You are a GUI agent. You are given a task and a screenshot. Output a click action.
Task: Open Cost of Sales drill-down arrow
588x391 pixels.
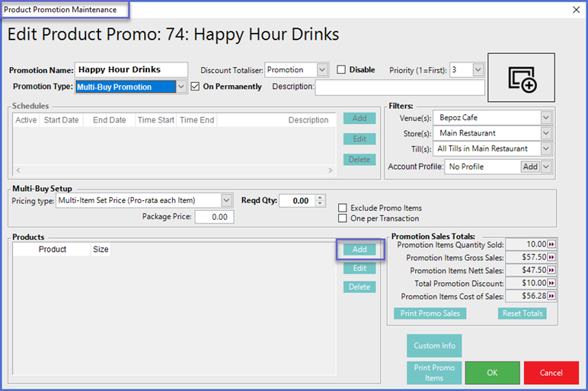pos(551,296)
